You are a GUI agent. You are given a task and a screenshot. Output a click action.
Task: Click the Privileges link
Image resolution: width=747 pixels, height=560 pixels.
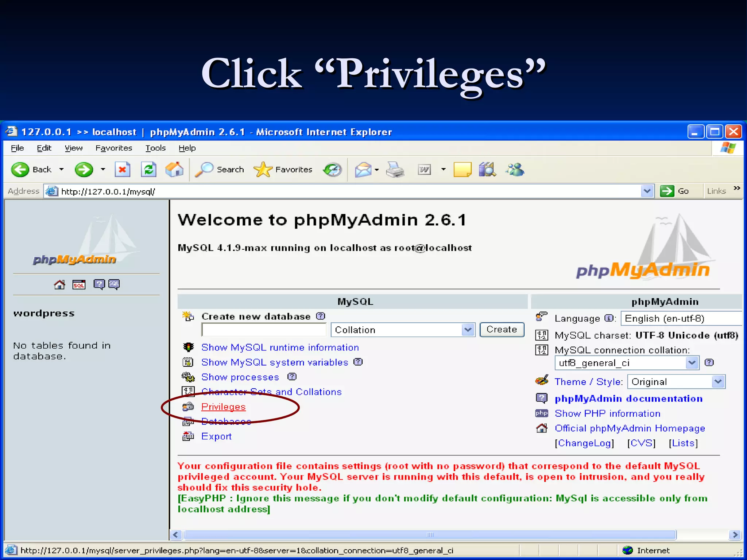click(x=224, y=407)
